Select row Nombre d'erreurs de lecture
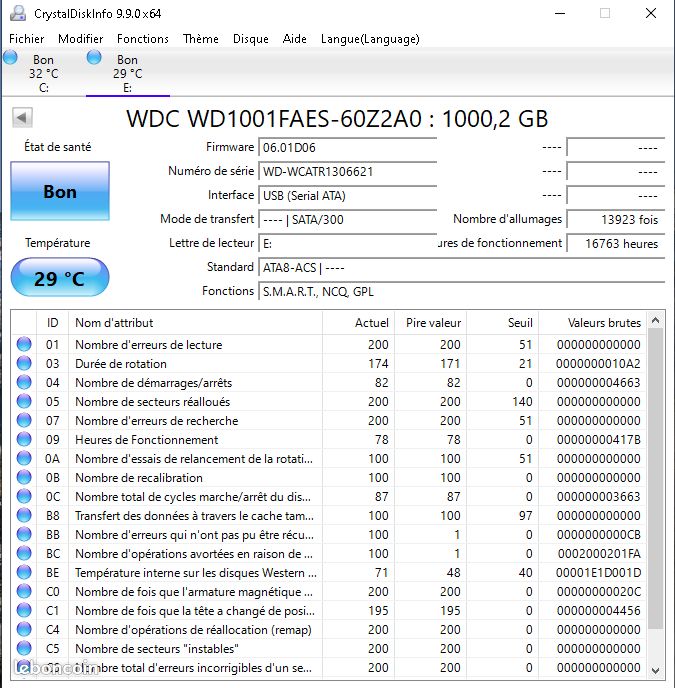The image size is (675, 688). coord(329,344)
